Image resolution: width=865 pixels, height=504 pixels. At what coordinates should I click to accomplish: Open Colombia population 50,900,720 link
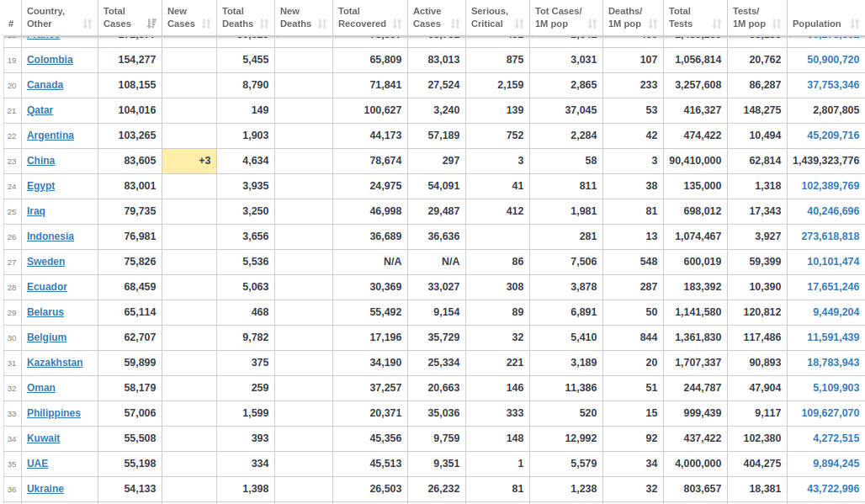[833, 60]
